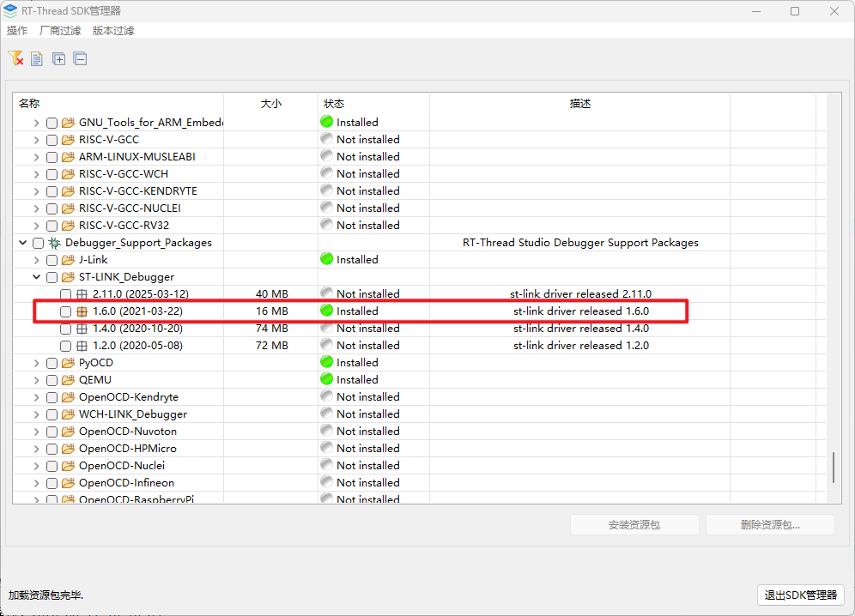Click the folder icon beside OpenOCD-Infineon
The width and height of the screenshot is (855, 616).
click(68, 483)
